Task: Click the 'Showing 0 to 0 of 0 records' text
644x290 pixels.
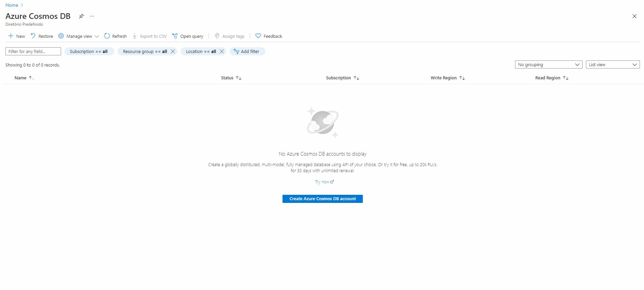Action: click(33, 65)
